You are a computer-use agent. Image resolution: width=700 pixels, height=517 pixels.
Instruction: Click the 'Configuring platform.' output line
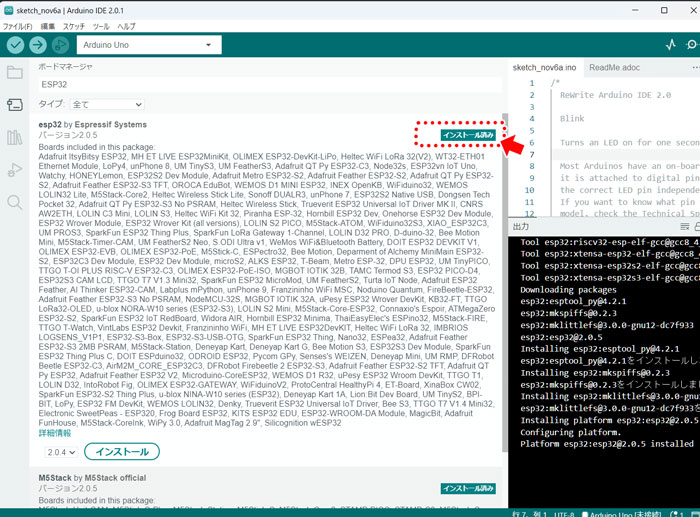click(x=573, y=432)
